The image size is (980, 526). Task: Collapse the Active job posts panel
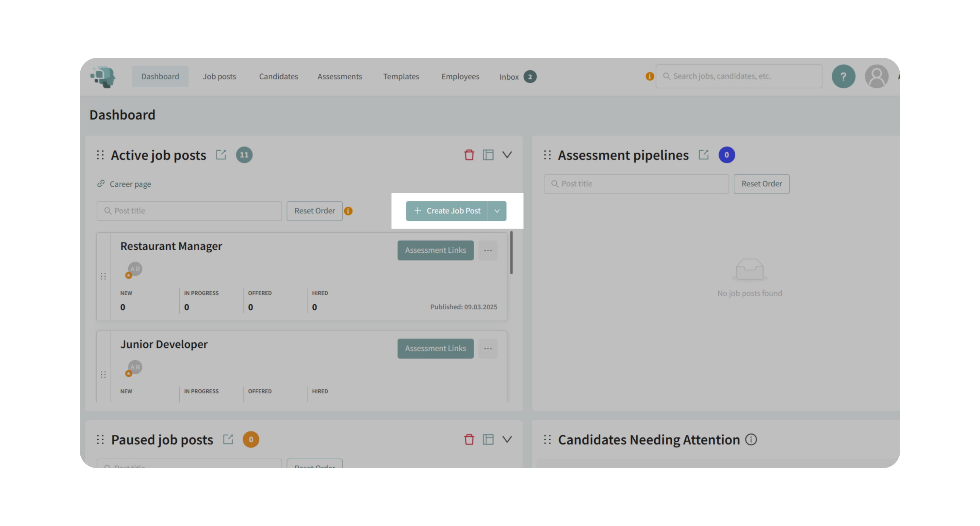point(507,155)
